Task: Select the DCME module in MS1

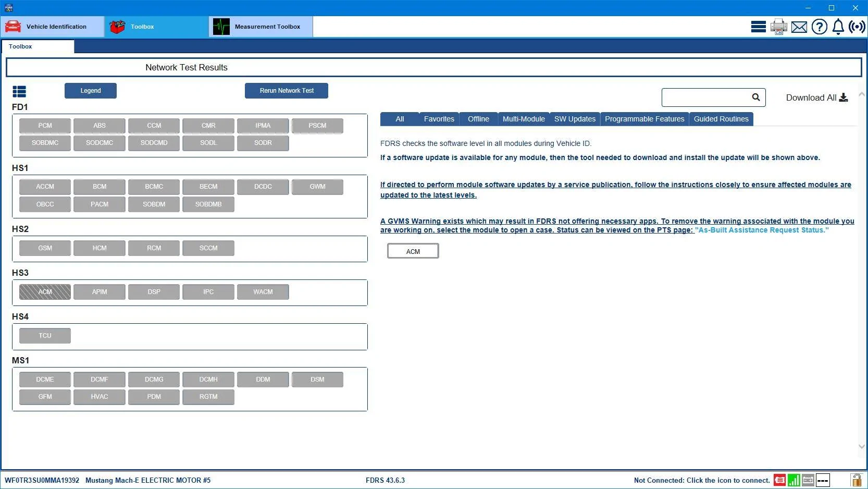Action: tap(45, 380)
